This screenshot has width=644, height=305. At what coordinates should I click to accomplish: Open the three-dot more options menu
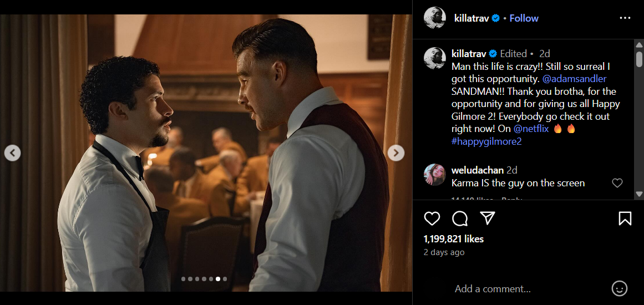coord(625,18)
